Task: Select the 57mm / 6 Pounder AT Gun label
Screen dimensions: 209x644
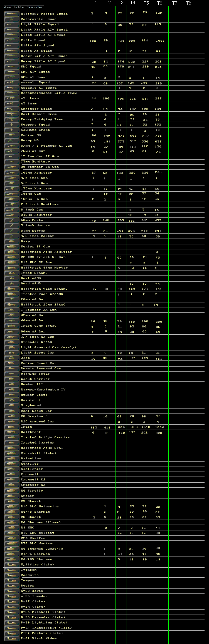Action: pyautogui.click(x=46, y=146)
